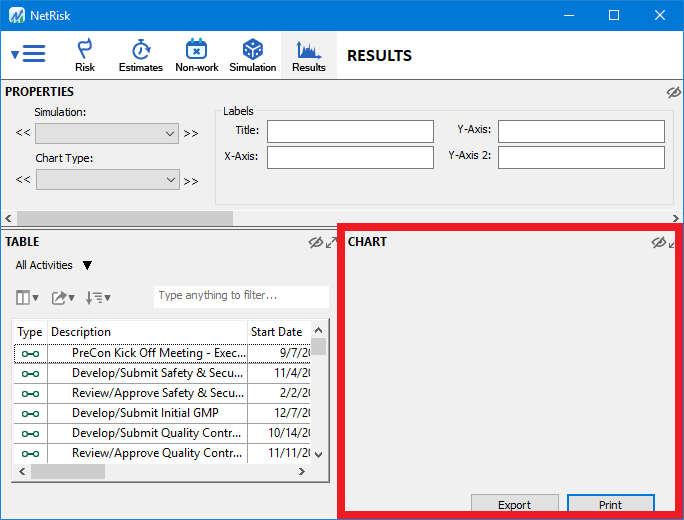This screenshot has width=684, height=520.
Task: Open the Non-work calendar view
Action: (x=197, y=55)
